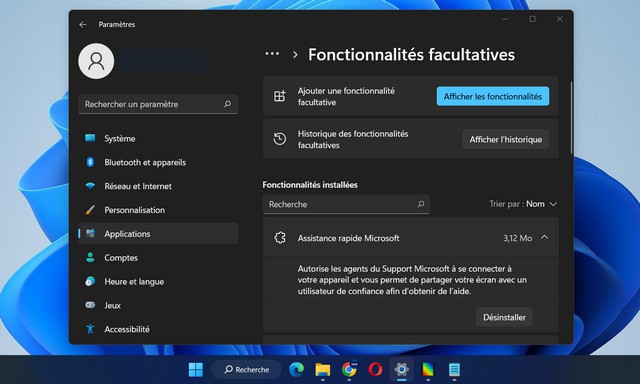Collapse the Assistance rapide Microsoft entry

pos(544,238)
